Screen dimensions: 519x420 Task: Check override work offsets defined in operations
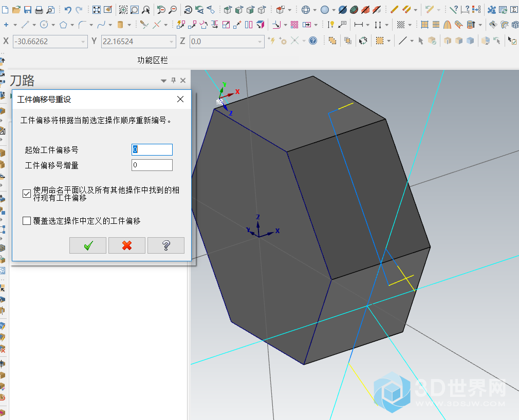[x=27, y=221]
